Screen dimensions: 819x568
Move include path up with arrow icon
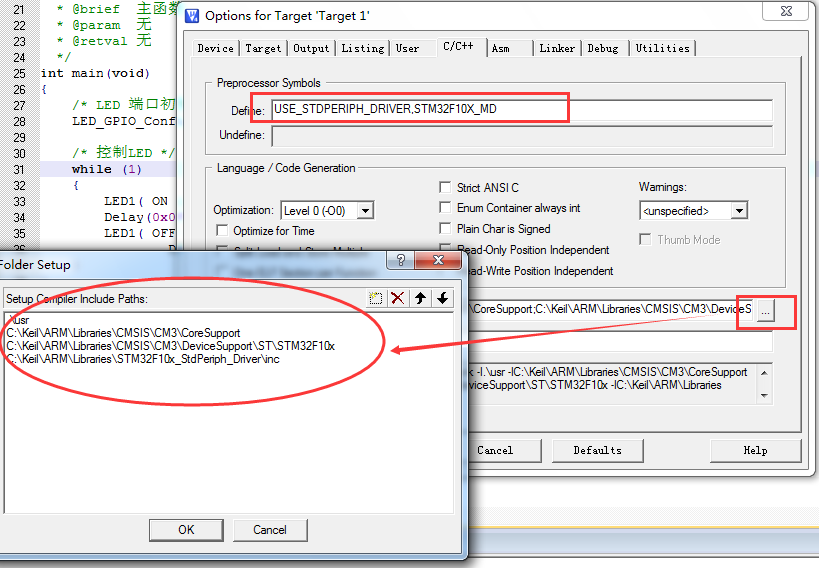click(x=420, y=298)
